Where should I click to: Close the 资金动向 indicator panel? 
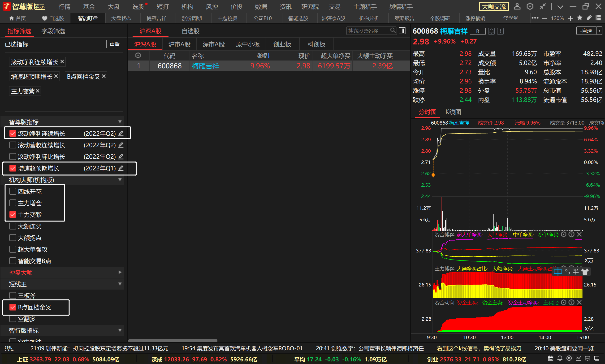click(579, 303)
